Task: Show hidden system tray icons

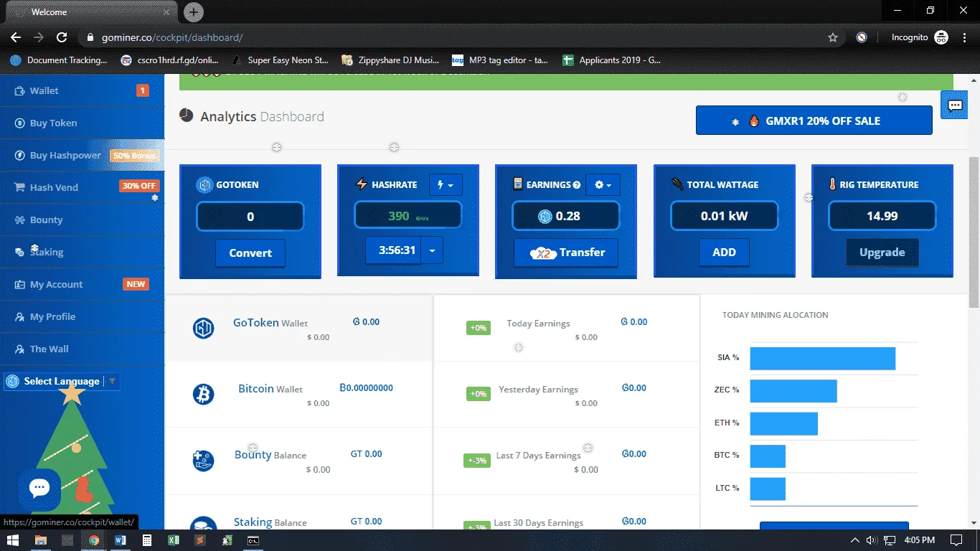Action: [855, 540]
